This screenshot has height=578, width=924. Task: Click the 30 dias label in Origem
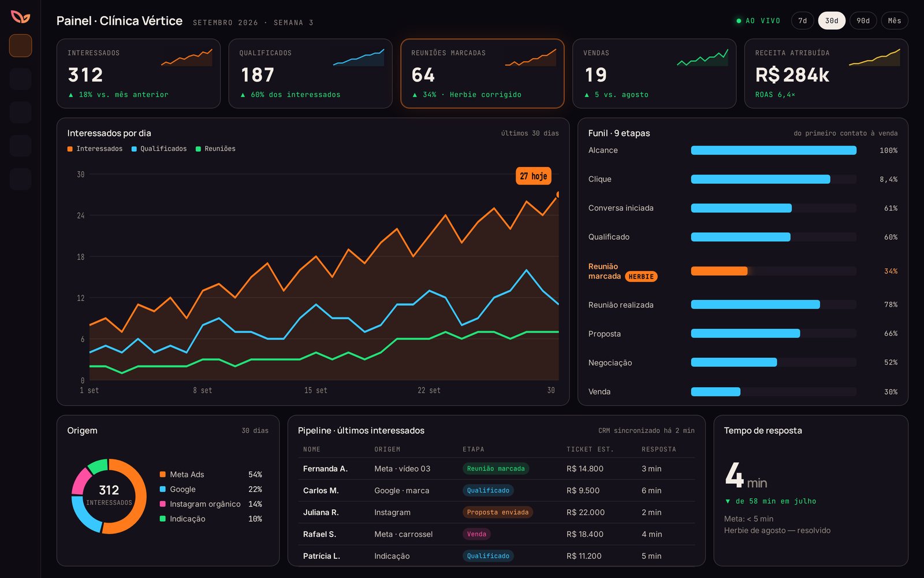pos(255,431)
